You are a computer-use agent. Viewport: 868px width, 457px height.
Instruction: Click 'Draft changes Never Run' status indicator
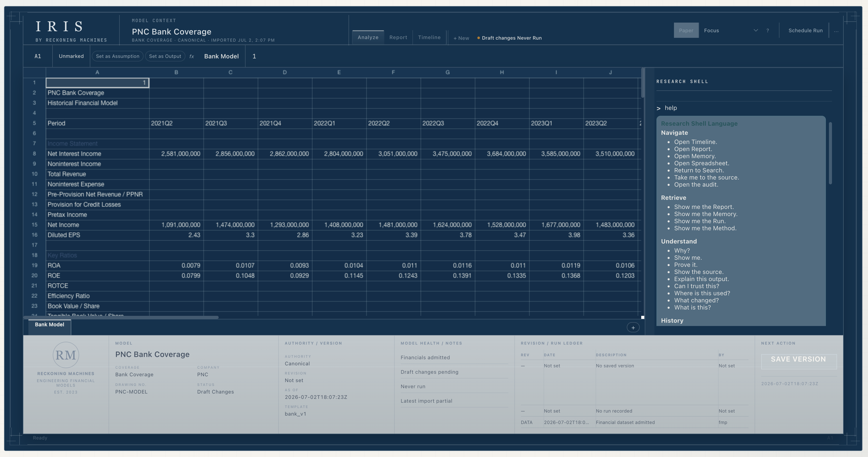510,38
